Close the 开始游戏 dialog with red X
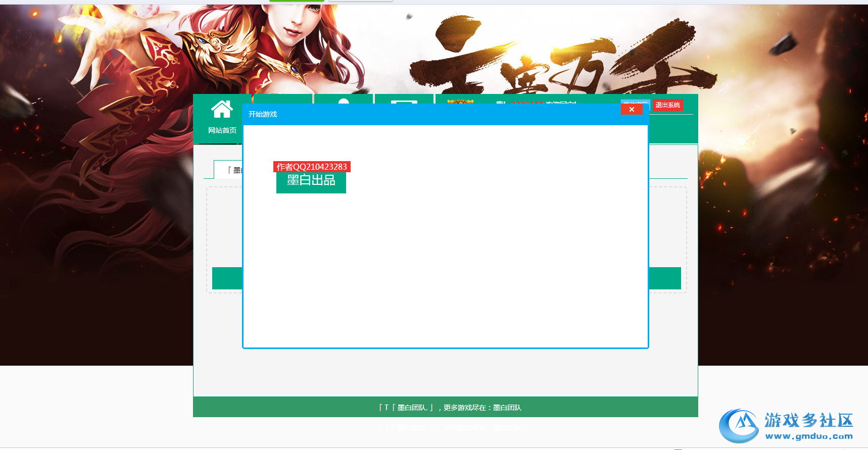The width and height of the screenshot is (868, 450). click(x=632, y=109)
